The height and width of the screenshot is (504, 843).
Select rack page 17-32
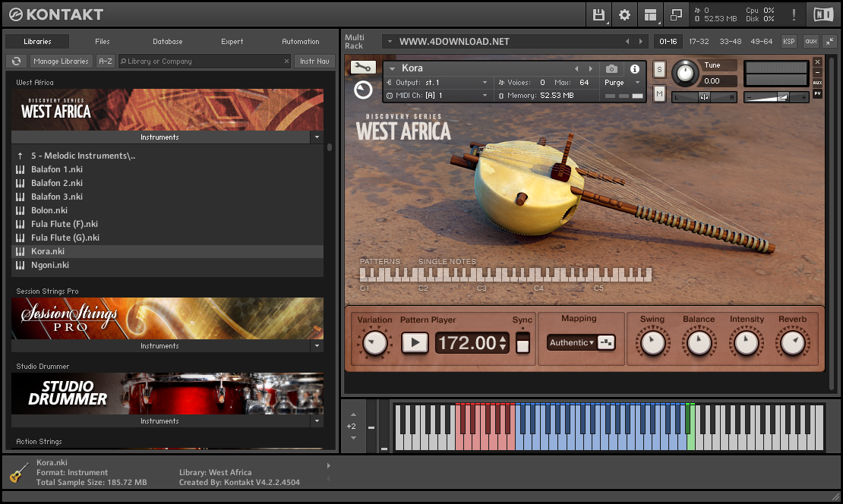(699, 42)
